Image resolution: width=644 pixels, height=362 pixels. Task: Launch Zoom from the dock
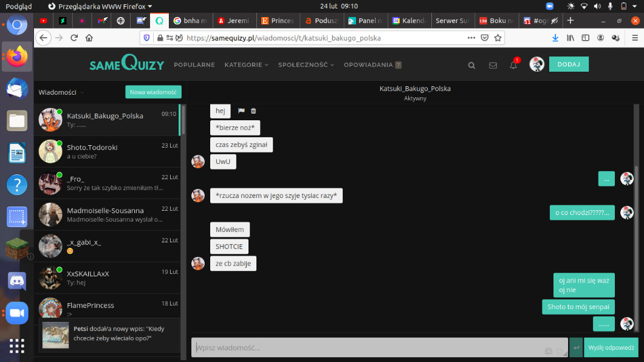17,313
